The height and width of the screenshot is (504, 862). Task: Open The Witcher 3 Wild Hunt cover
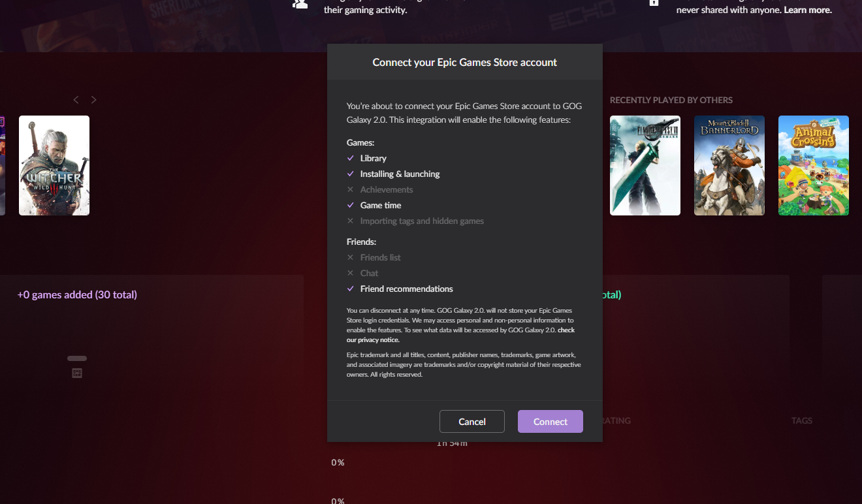[x=54, y=166]
